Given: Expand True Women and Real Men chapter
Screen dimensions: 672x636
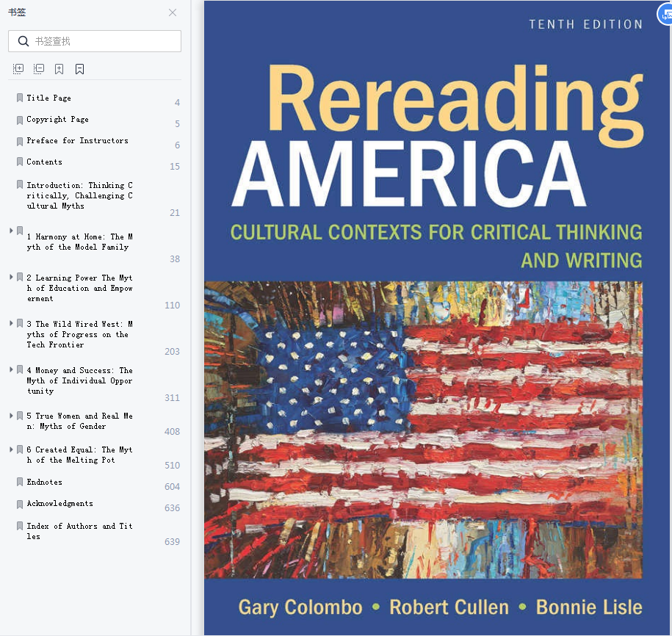Looking at the screenshot, I should coord(11,415).
